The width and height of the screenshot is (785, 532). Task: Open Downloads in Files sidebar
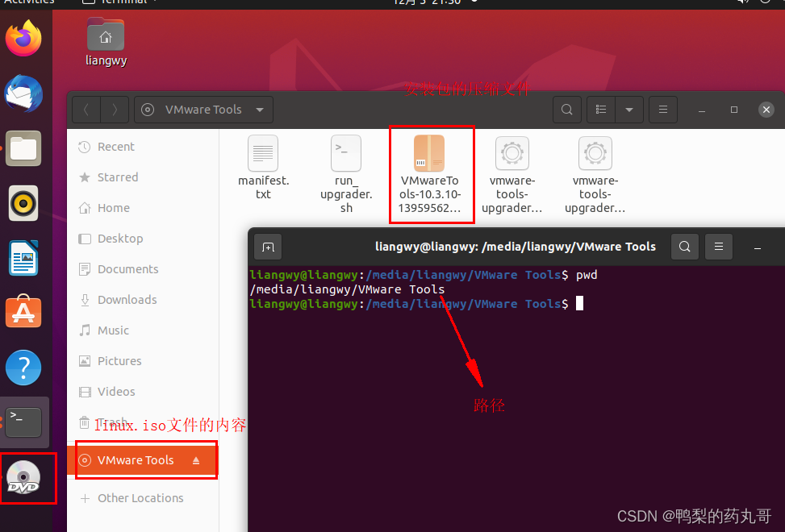coord(143,300)
